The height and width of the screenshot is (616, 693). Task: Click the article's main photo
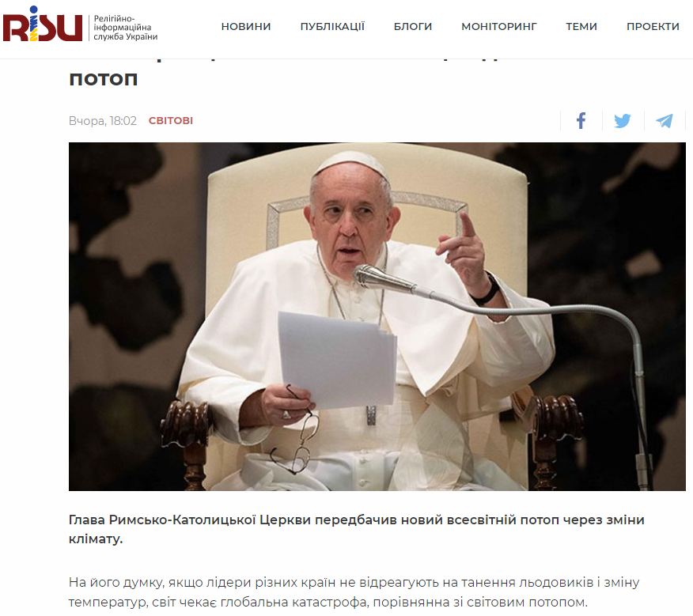[x=377, y=316]
